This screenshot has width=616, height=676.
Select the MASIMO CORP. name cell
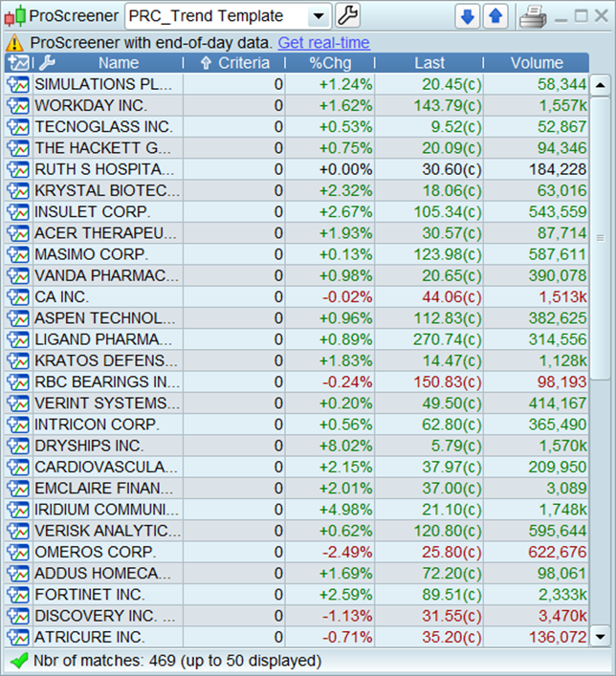(108, 254)
